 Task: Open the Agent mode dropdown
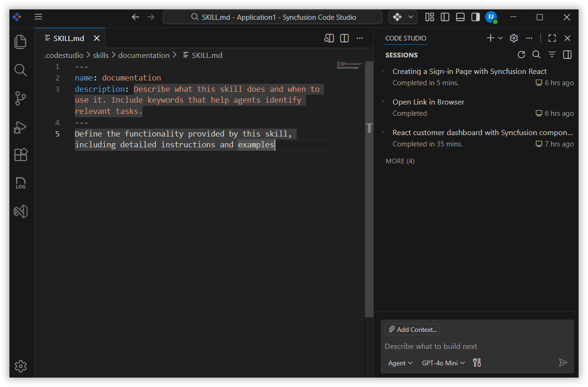point(400,363)
